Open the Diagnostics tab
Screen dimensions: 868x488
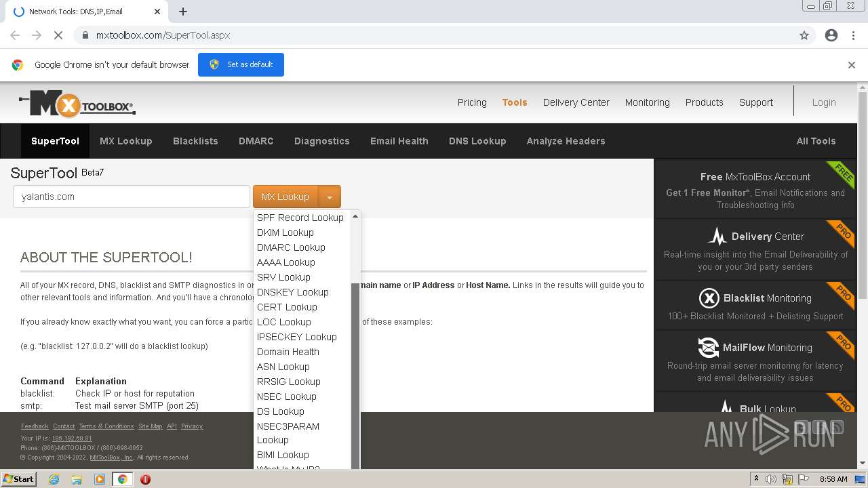[x=322, y=141]
